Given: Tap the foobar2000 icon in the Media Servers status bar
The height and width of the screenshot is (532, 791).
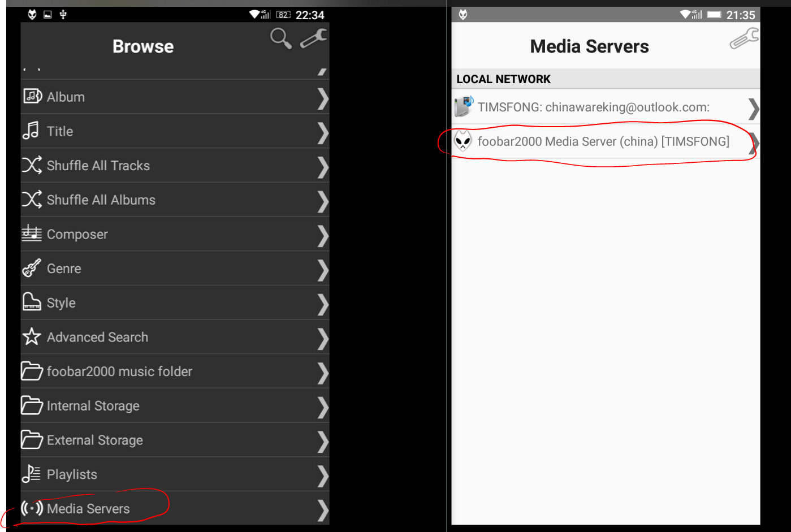Looking at the screenshot, I should tap(463, 15).
